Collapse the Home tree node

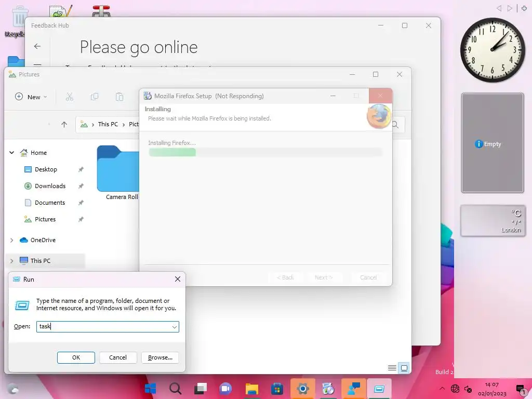click(x=11, y=153)
